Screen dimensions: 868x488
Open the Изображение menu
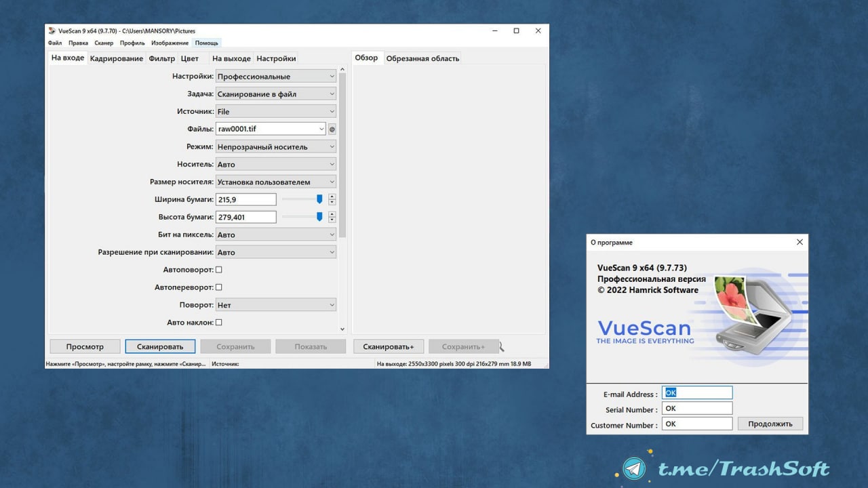(x=170, y=43)
